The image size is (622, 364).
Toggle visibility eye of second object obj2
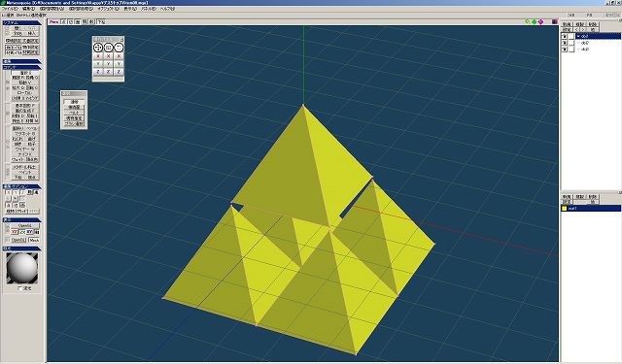[565, 43]
